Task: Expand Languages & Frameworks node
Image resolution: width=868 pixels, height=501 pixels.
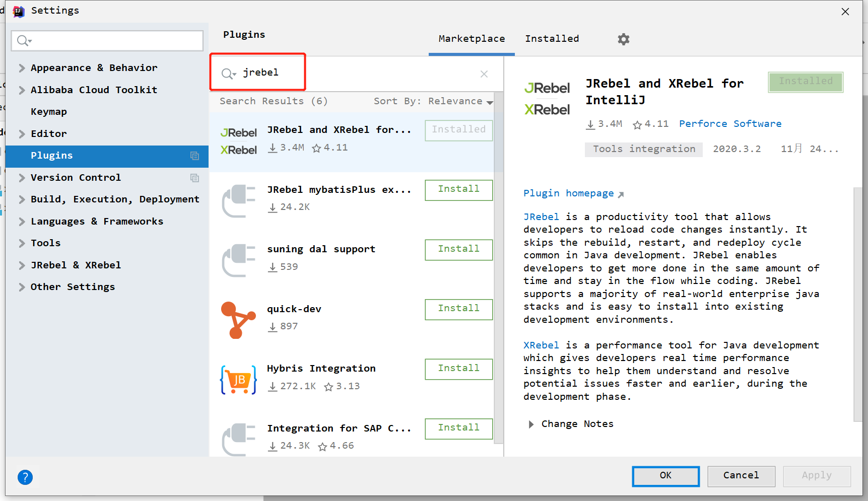Action: pos(22,222)
